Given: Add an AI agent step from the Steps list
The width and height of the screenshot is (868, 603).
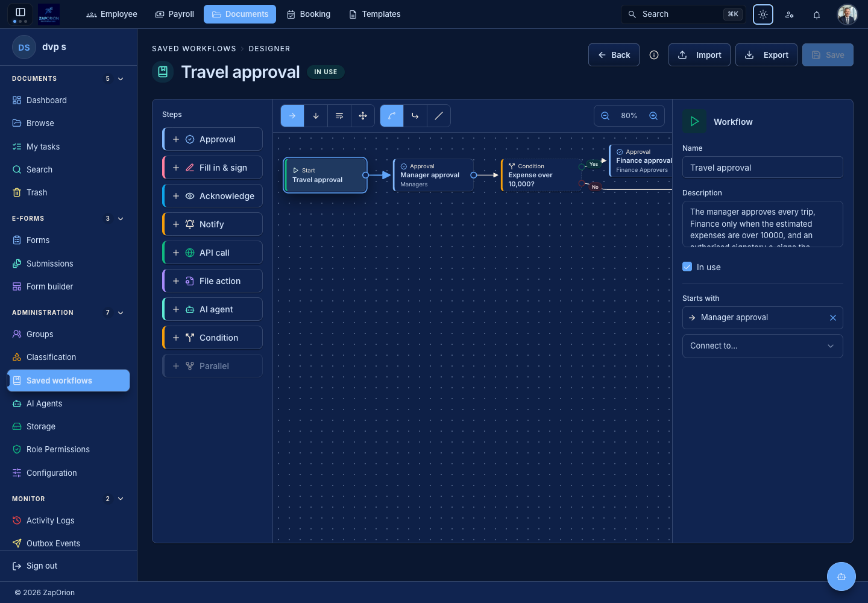Looking at the screenshot, I should click(213, 309).
